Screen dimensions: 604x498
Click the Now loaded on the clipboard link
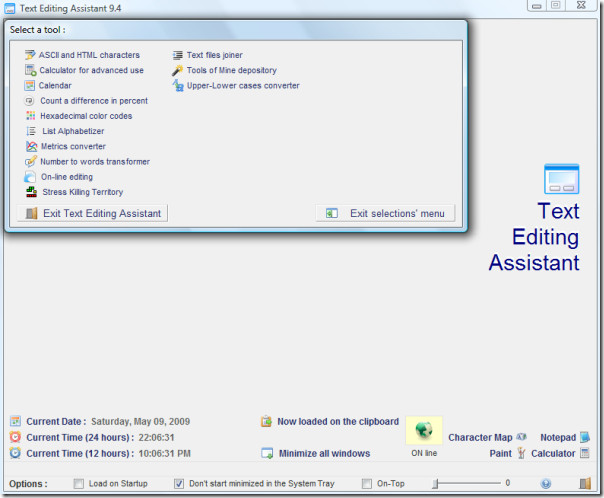(x=338, y=421)
